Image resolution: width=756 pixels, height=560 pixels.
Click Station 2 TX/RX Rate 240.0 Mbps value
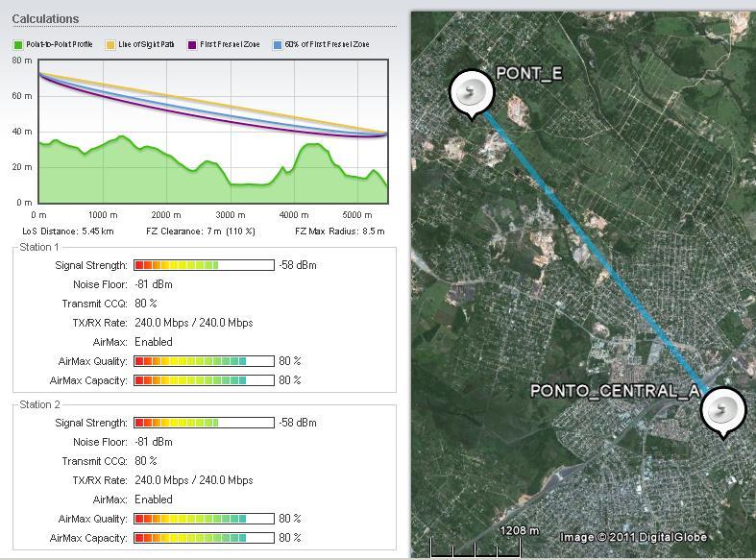click(x=194, y=480)
